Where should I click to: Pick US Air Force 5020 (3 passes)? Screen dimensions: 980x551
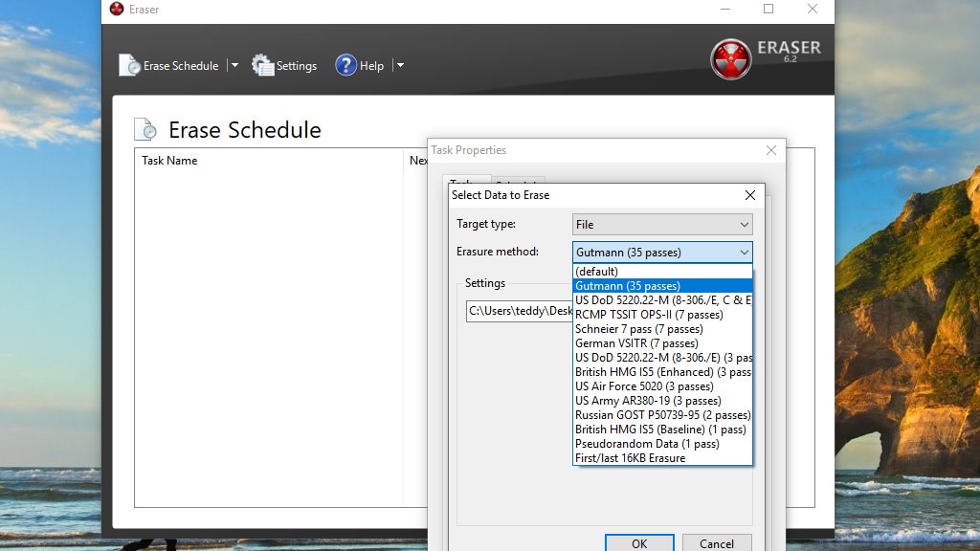[662, 386]
